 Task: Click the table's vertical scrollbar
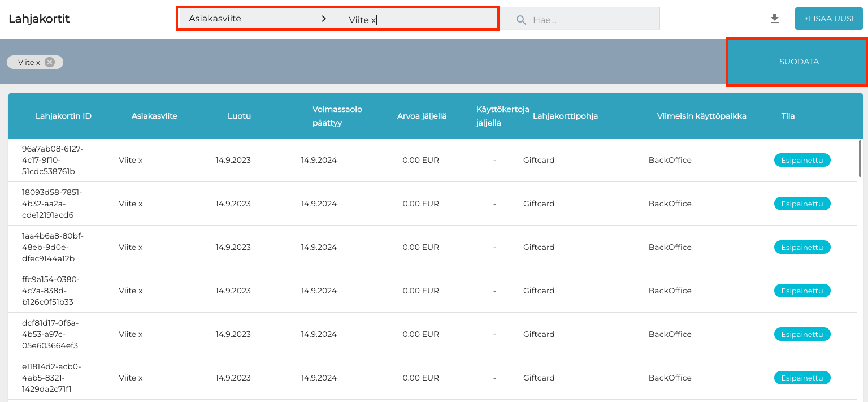pyautogui.click(x=860, y=159)
